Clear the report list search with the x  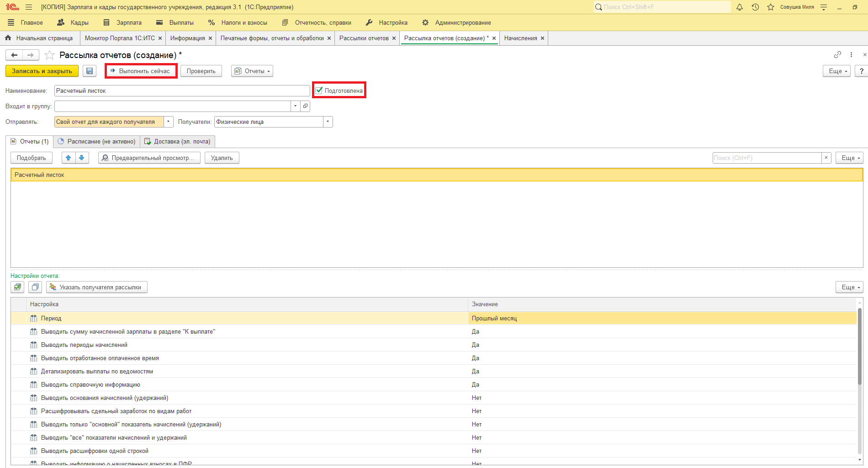[826, 158]
